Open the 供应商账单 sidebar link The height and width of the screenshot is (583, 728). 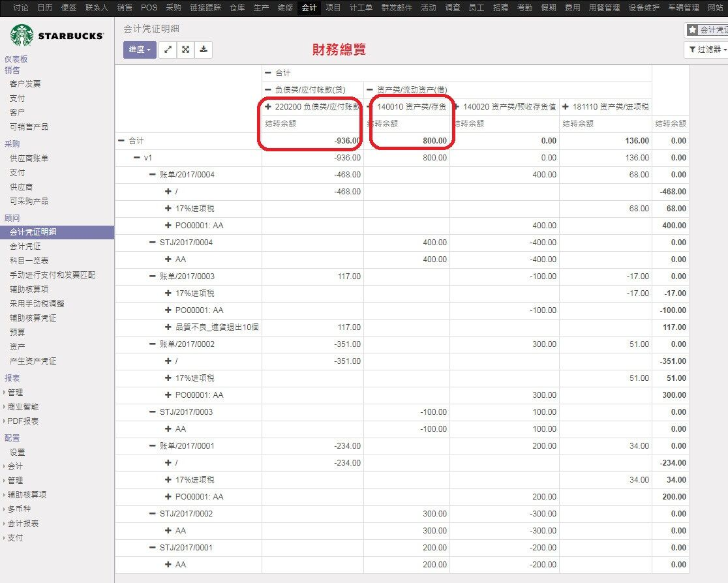(29, 158)
